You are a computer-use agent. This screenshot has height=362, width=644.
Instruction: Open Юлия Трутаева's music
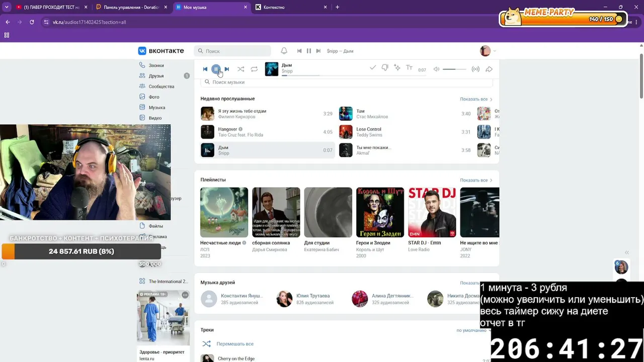click(x=305, y=299)
